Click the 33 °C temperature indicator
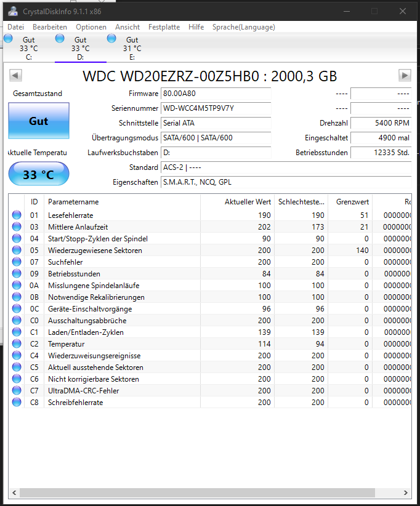The width and height of the screenshot is (420, 506). tap(39, 174)
